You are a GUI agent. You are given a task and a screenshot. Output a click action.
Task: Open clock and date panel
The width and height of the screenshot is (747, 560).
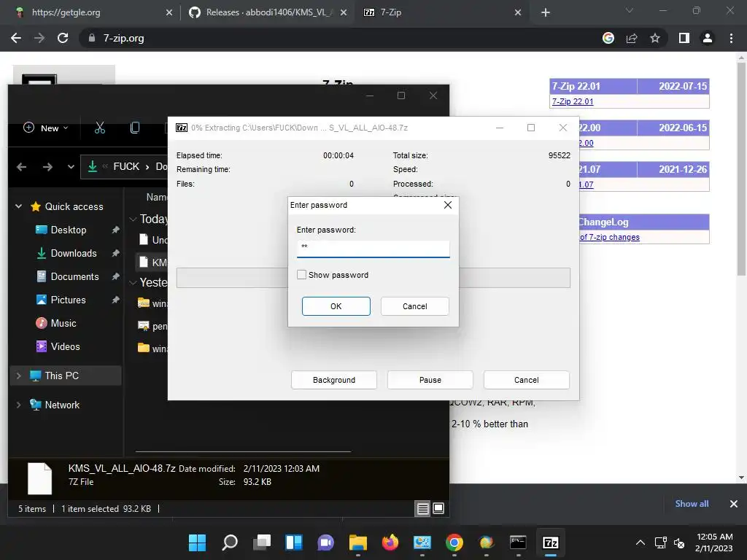[713, 542]
